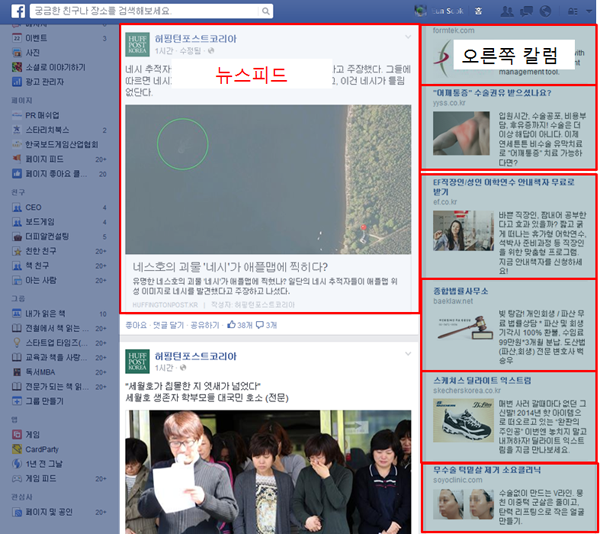This screenshot has width=600, height=534.
Task: Click the 페이지 좋아요 thumbs-up icon
Action: click(17, 174)
